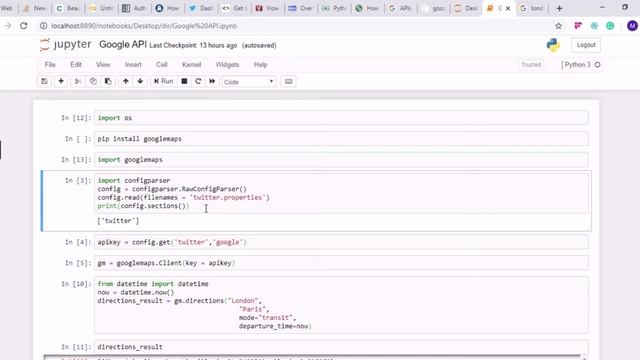Open the Edit menu

pos(76,64)
